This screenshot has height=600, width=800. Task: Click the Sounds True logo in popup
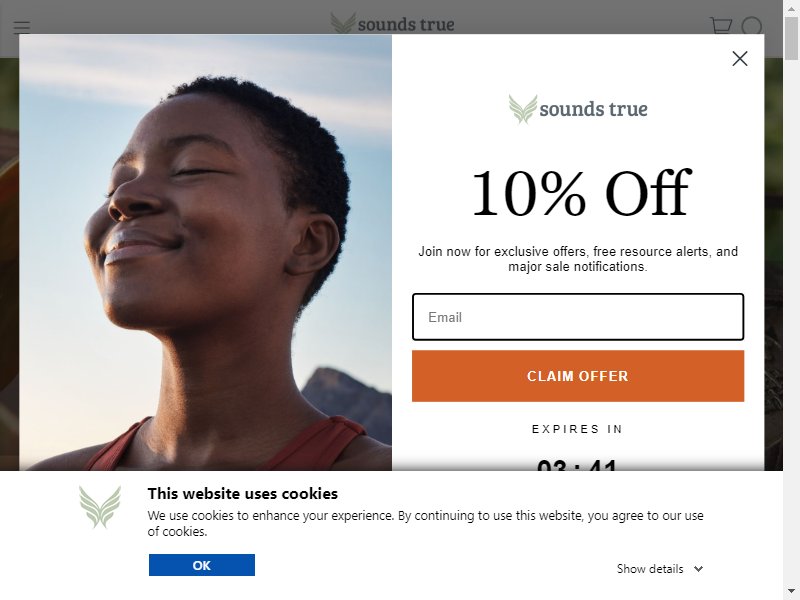[x=578, y=109]
